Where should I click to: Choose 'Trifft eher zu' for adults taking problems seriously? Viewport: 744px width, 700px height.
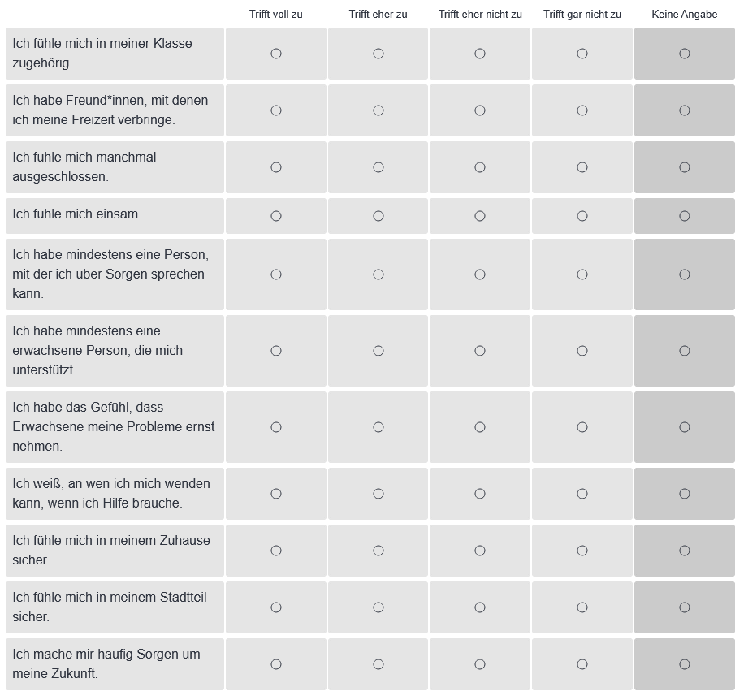point(378,427)
